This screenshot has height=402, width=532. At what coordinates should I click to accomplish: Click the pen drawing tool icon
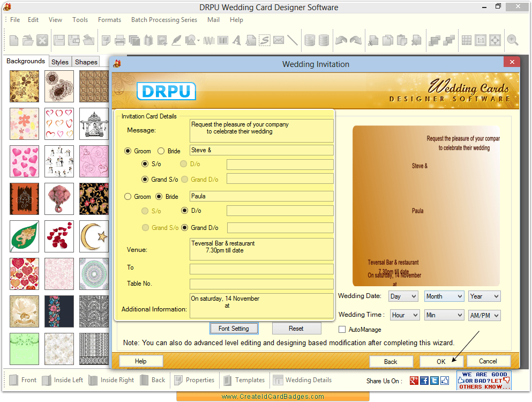pos(176,40)
